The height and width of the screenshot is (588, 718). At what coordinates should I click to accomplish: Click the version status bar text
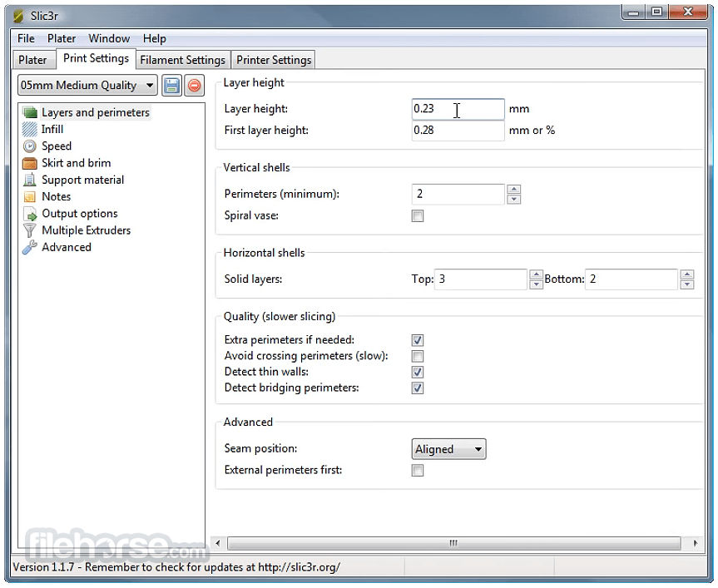tap(176, 567)
